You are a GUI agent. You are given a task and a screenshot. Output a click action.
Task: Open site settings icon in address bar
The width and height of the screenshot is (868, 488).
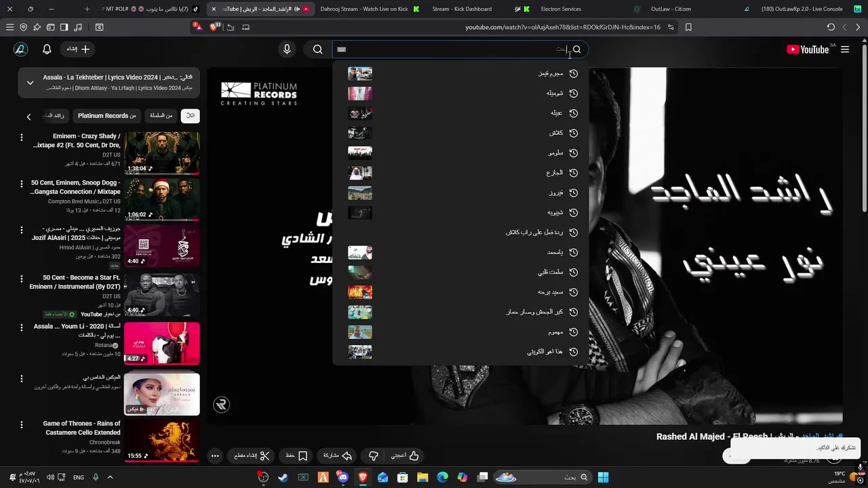point(671,27)
